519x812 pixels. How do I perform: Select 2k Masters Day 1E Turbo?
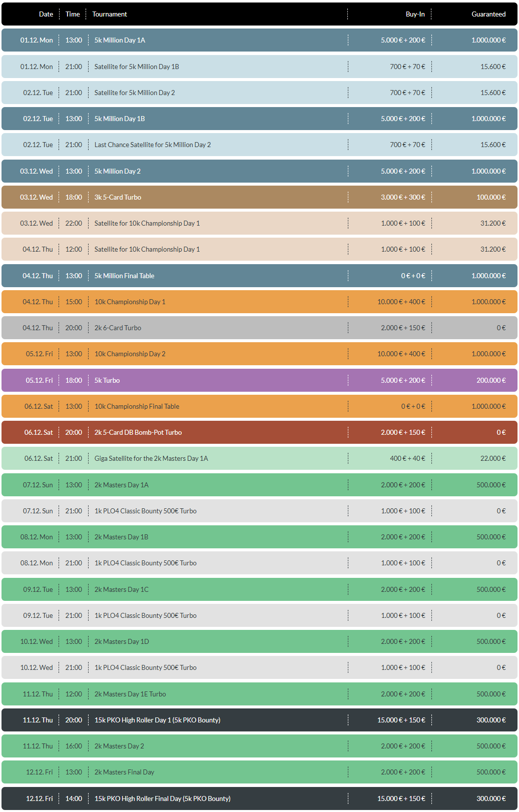[x=130, y=694]
